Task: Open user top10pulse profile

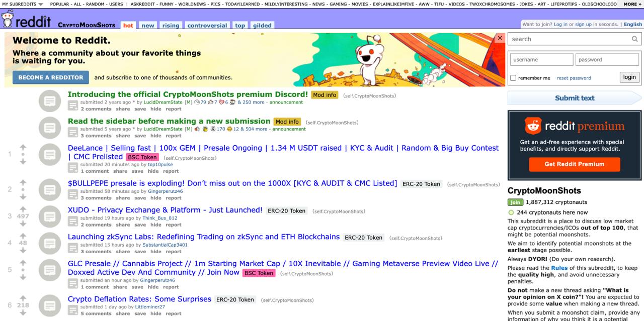Action: 160,164
